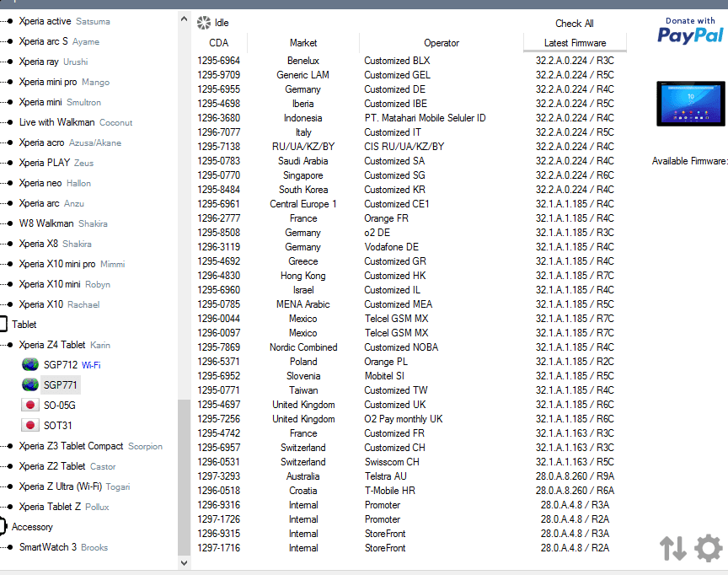Select Xperia ray Urushi
The height and width of the screenshot is (575, 728).
tap(53, 62)
